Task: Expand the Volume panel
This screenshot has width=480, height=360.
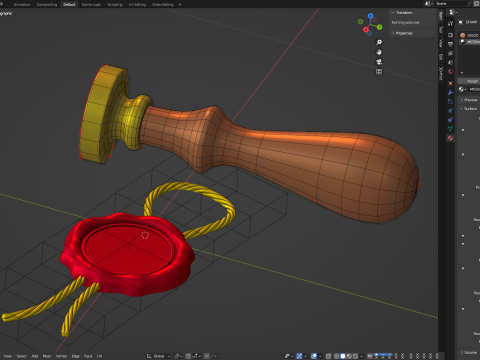Action: click(x=470, y=352)
